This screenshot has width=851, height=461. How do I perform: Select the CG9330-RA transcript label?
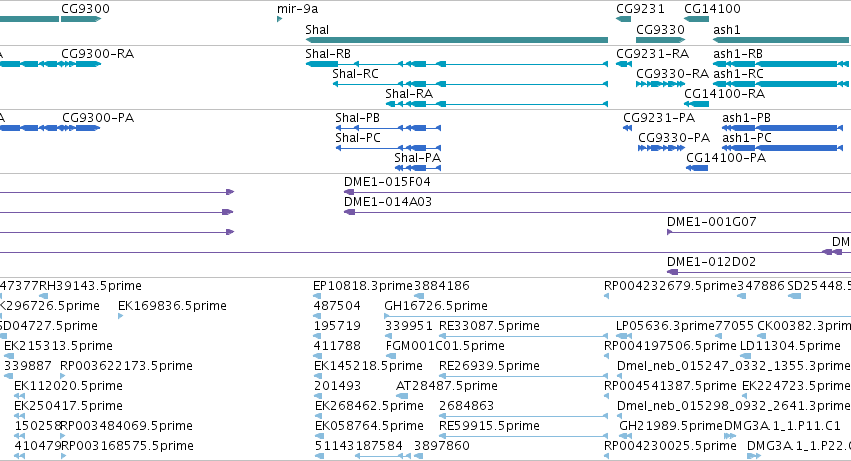click(x=672, y=74)
